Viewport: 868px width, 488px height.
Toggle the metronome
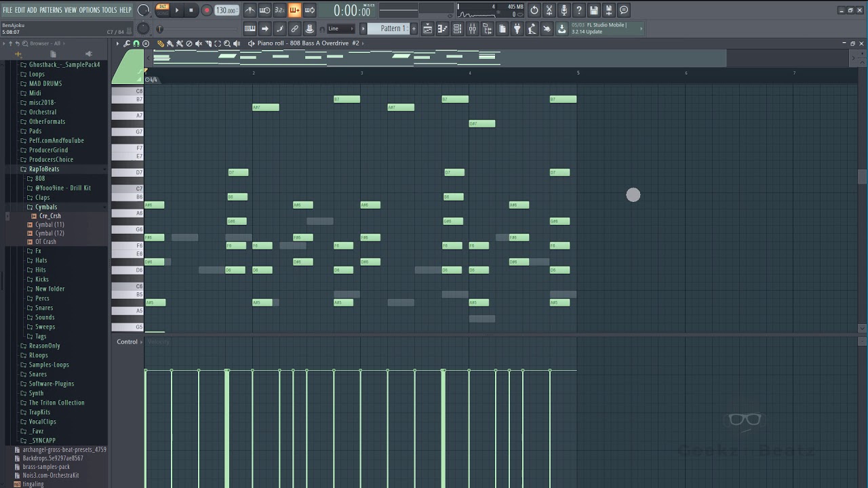tap(250, 10)
